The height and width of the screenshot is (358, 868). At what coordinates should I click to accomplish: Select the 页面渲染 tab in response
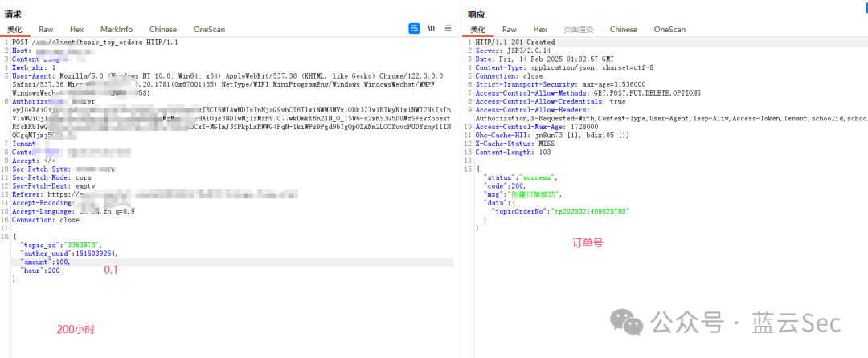(579, 29)
